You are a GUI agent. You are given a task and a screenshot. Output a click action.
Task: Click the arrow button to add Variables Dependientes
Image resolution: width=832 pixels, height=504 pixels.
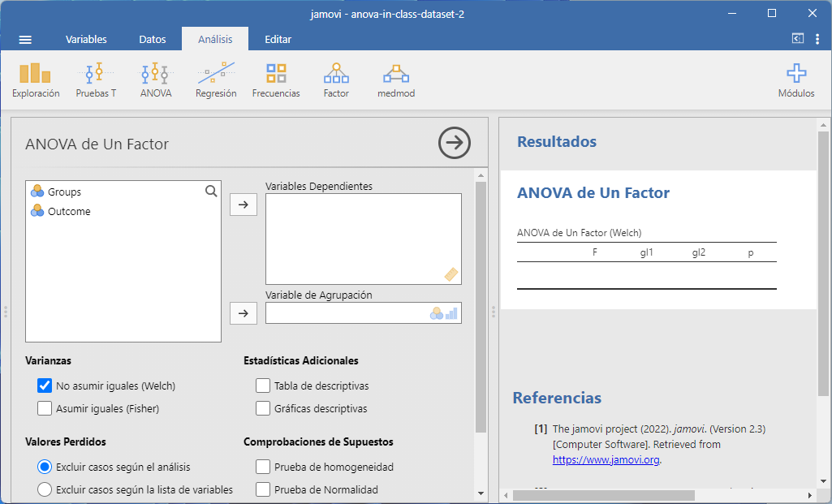pyautogui.click(x=244, y=205)
